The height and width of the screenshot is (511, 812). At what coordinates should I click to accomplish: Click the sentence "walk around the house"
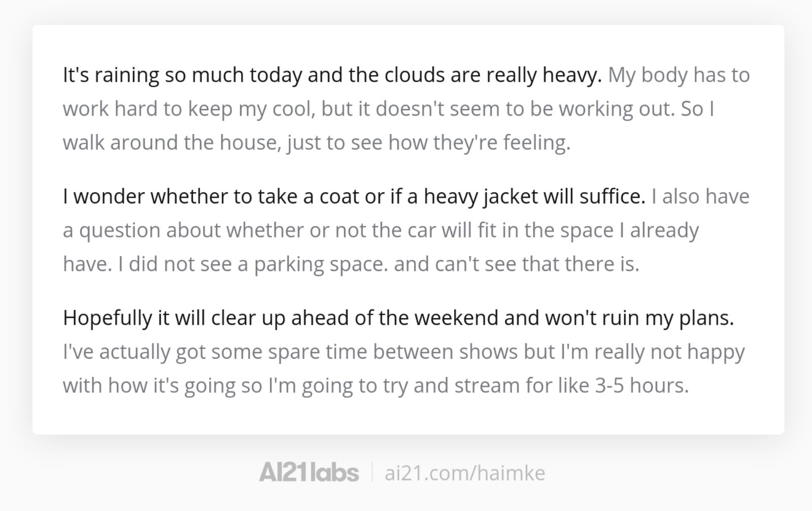(317, 143)
